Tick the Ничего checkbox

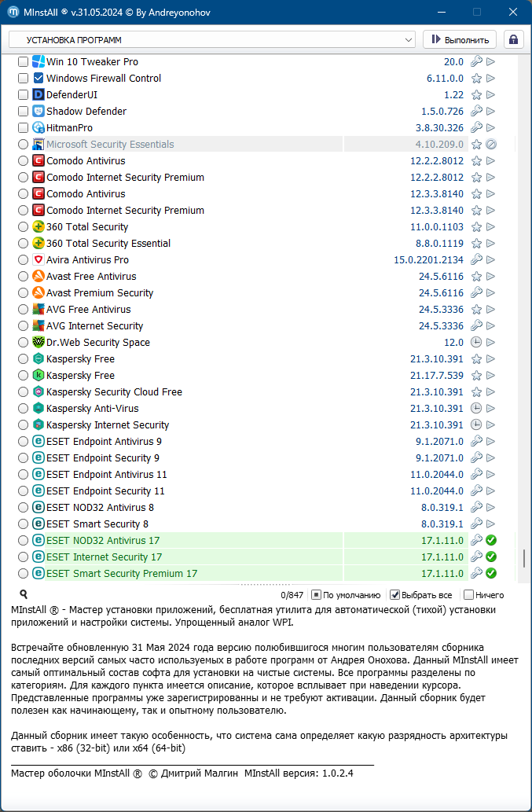pyautogui.click(x=469, y=595)
